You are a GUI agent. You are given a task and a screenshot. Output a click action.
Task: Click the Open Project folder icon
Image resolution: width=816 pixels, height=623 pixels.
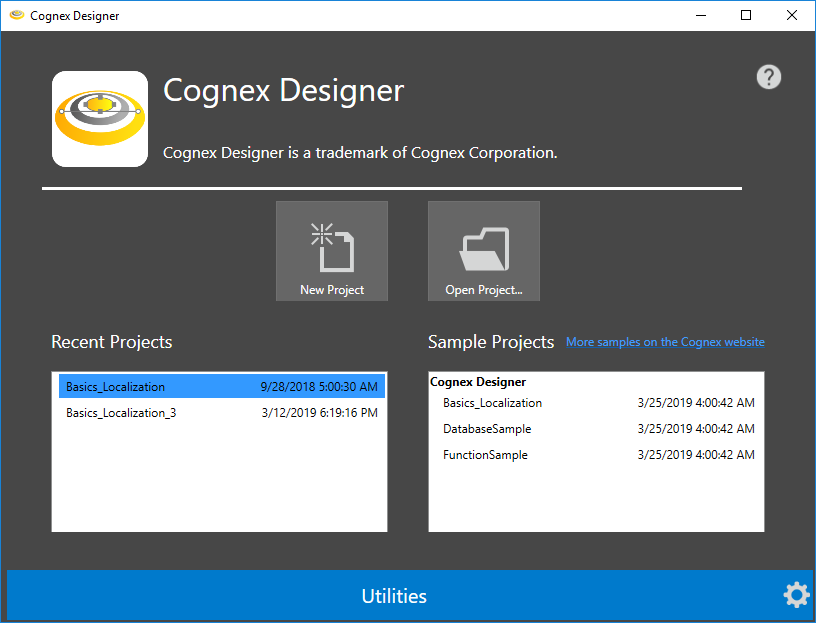pos(484,251)
